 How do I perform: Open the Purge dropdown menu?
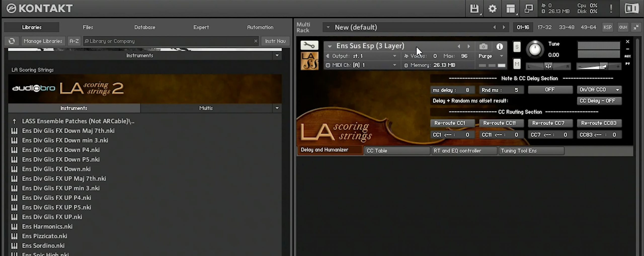point(491,56)
